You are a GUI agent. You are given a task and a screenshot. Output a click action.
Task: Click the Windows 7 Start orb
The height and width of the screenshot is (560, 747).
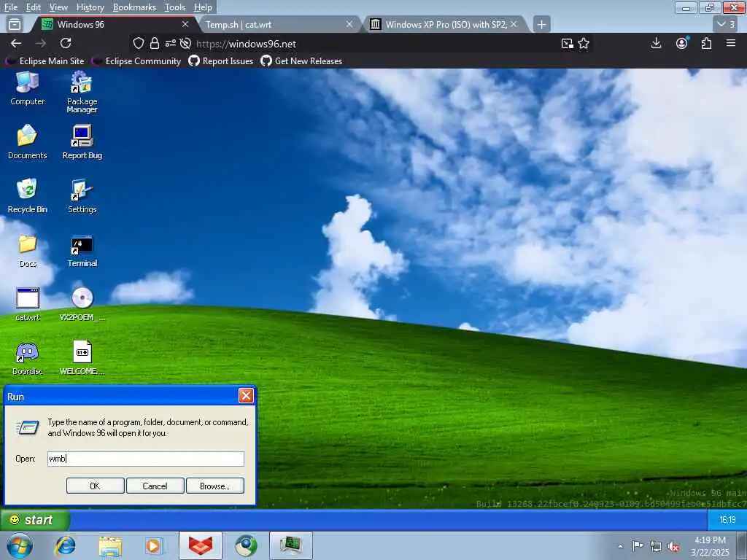coord(20,545)
